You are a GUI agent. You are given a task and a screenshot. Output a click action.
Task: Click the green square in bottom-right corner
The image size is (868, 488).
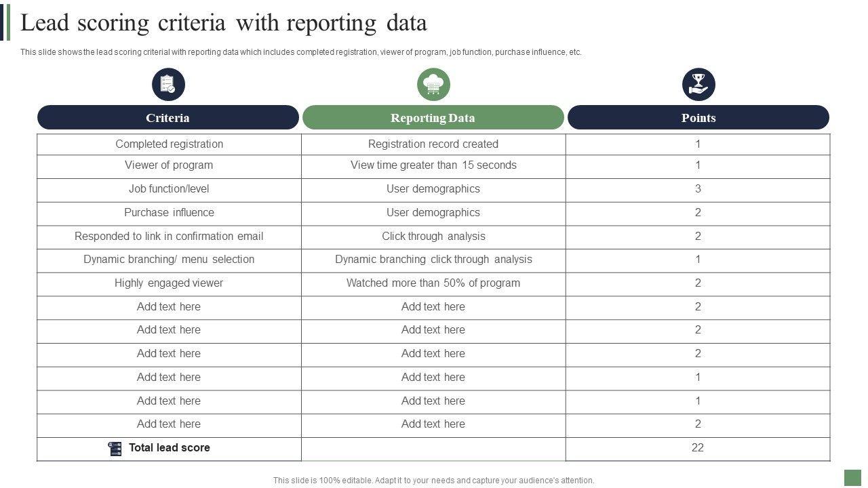[x=852, y=478]
